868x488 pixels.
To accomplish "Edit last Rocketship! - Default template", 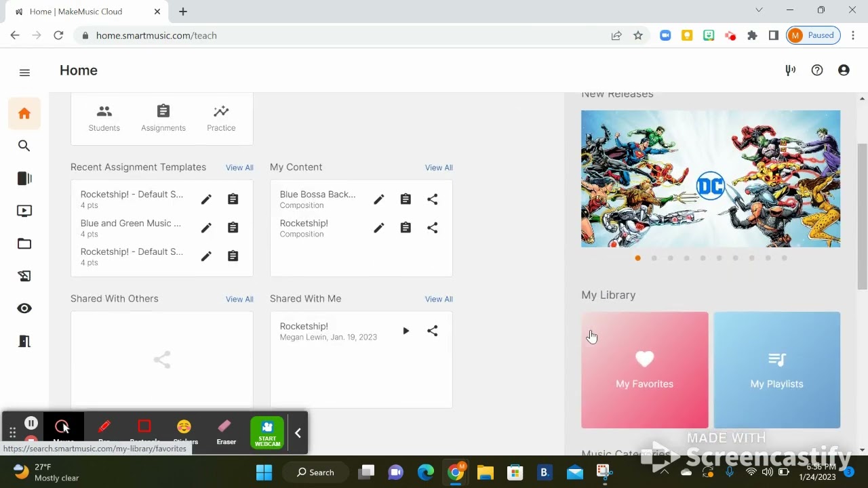I will [206, 256].
